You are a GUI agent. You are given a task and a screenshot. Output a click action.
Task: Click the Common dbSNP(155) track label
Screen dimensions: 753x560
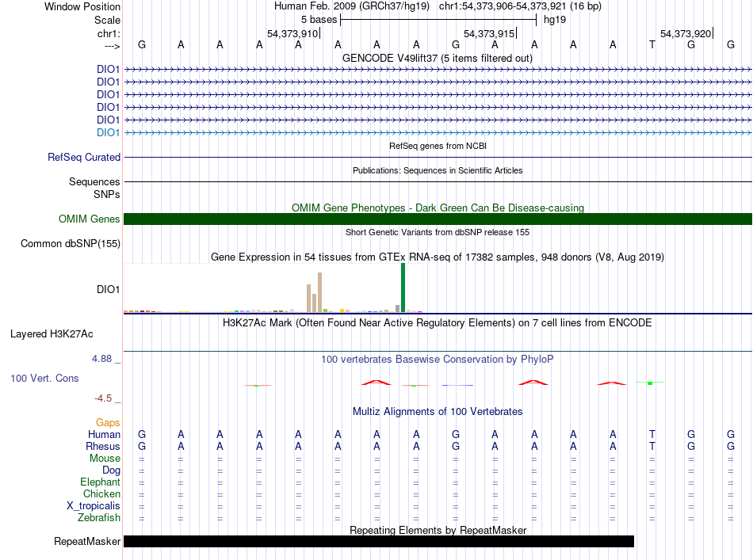71,244
